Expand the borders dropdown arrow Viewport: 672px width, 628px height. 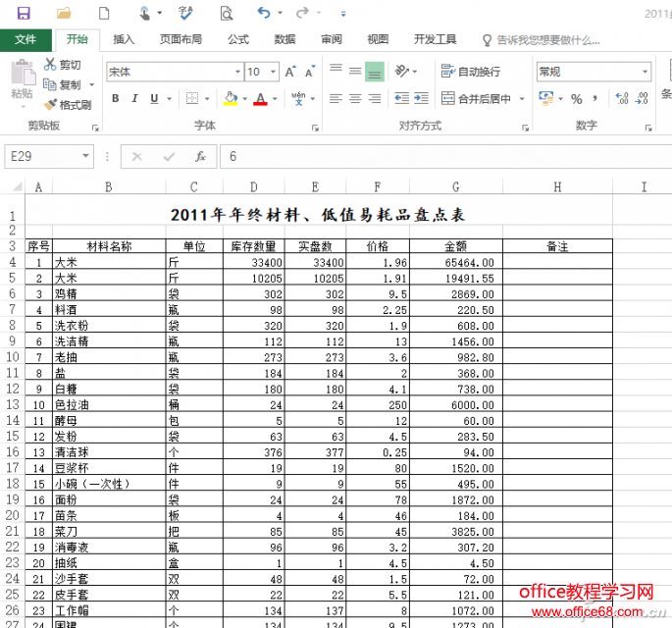tap(207, 99)
